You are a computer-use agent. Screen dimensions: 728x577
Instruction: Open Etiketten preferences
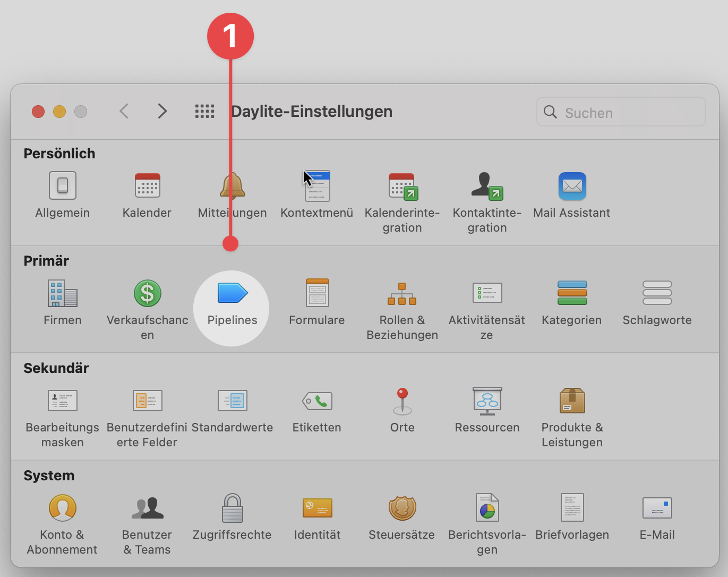tap(317, 401)
